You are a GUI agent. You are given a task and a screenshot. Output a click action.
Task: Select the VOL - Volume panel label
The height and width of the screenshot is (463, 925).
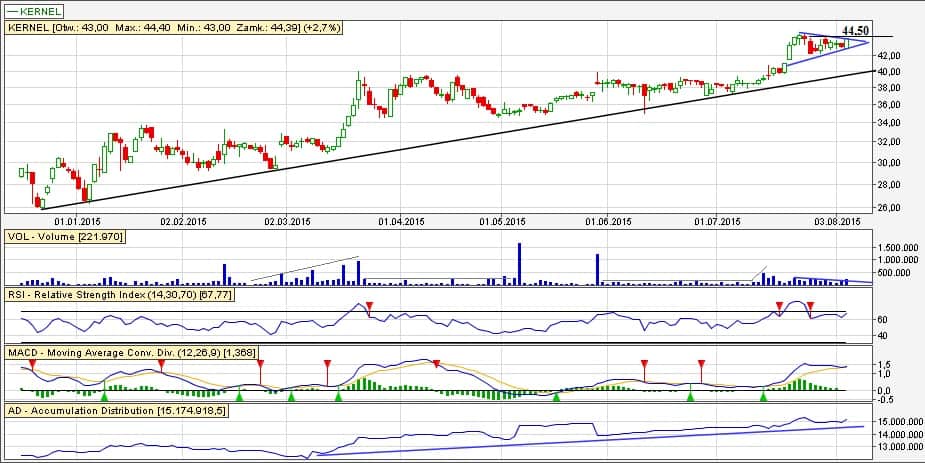tap(64, 237)
